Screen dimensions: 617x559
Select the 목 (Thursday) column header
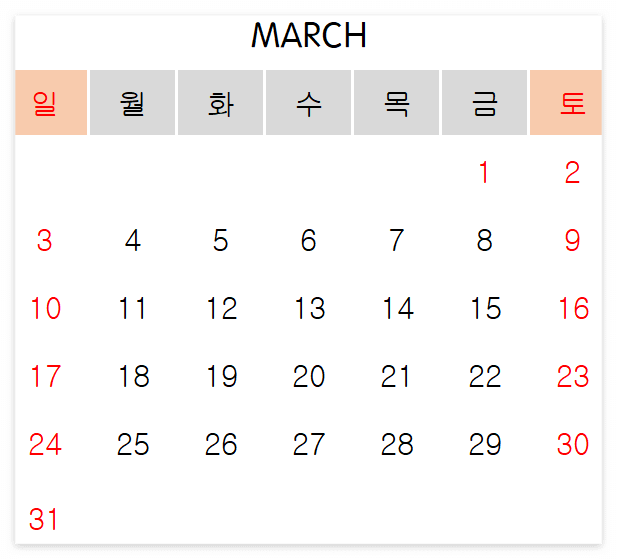click(x=397, y=103)
